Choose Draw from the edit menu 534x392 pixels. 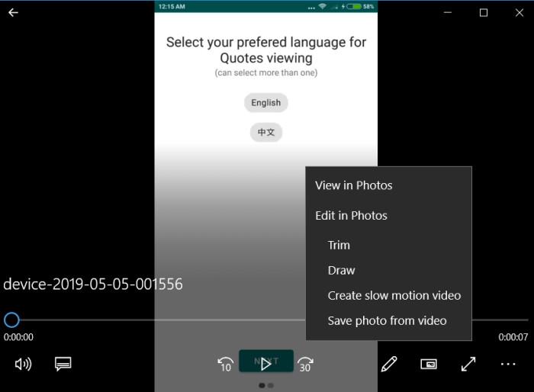(x=388, y=270)
